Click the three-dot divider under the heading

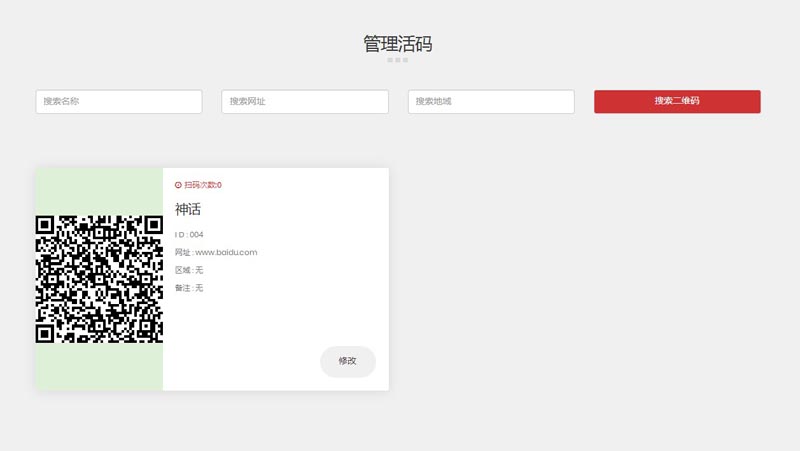[398, 61]
